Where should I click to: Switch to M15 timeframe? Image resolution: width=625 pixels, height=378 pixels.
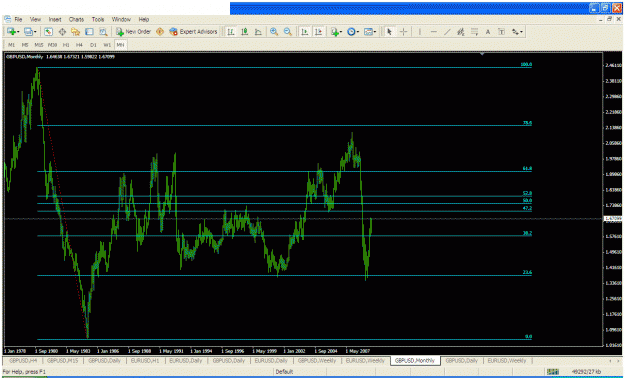point(39,45)
